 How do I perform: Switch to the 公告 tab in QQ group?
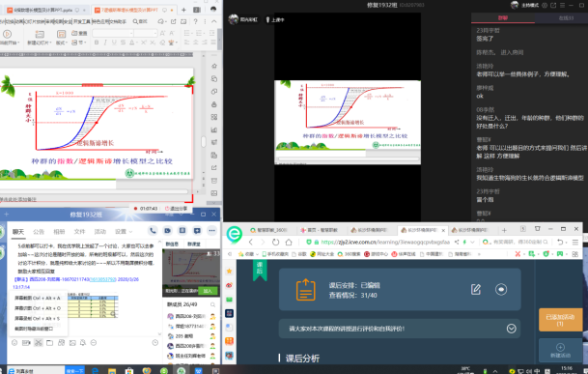click(39, 231)
